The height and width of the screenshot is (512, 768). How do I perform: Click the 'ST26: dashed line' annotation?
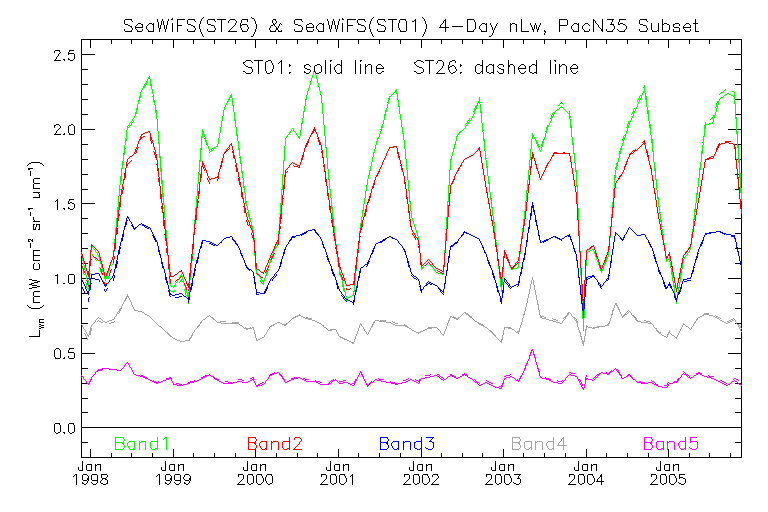click(496, 68)
